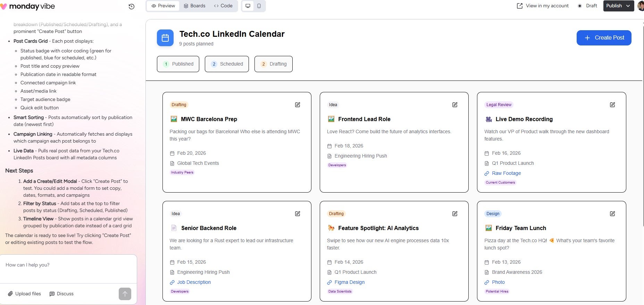Open the Raw Footage link
The height and width of the screenshot is (305, 644).
(x=506, y=173)
